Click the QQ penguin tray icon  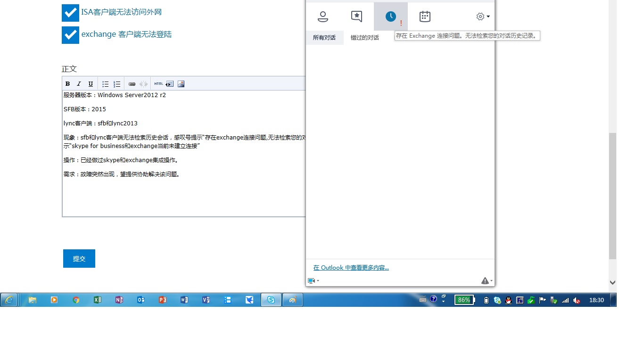click(508, 300)
